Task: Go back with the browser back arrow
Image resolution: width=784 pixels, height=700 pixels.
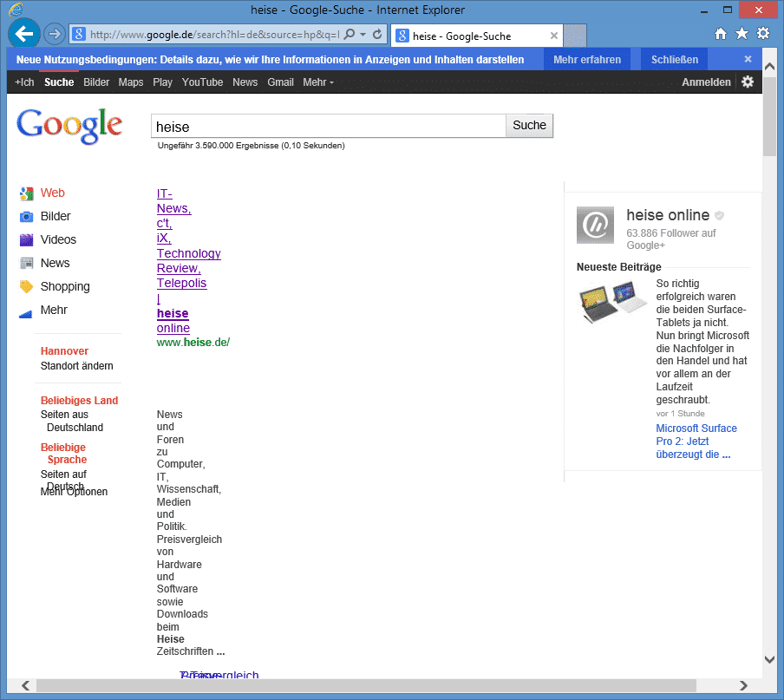Action: pos(24,34)
